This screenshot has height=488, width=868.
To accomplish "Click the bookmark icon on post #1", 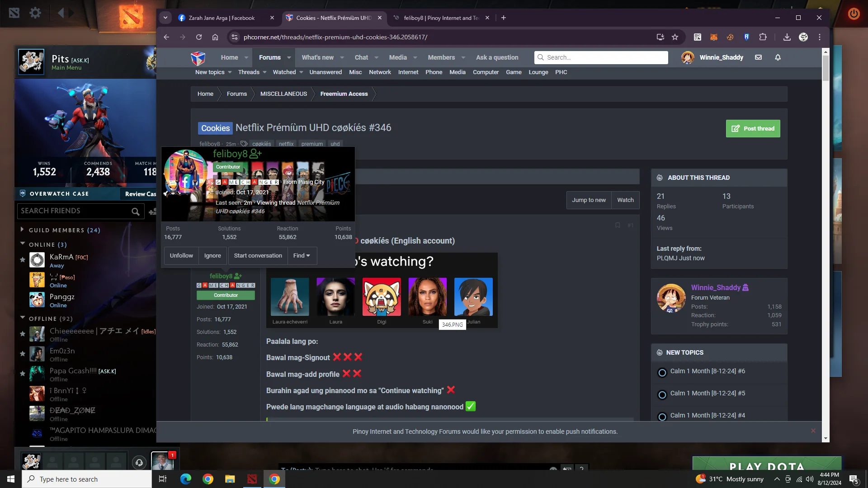I will [x=618, y=225].
